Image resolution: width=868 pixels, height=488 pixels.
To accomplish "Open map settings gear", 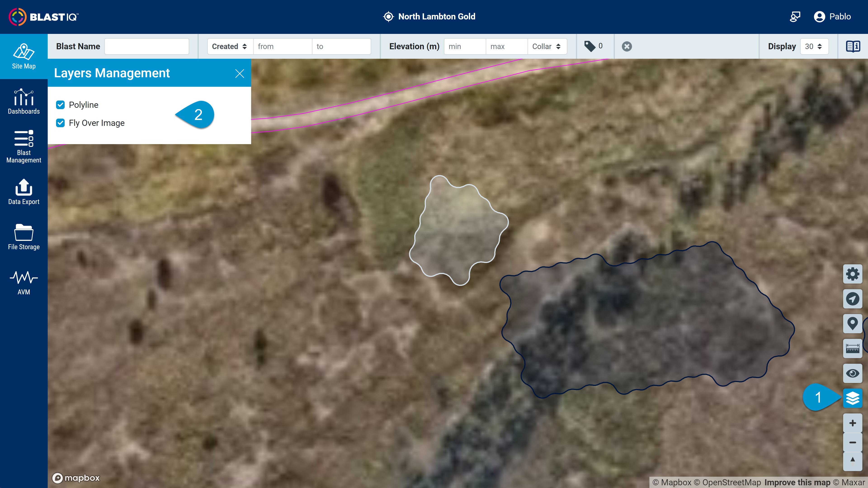I will tap(852, 274).
